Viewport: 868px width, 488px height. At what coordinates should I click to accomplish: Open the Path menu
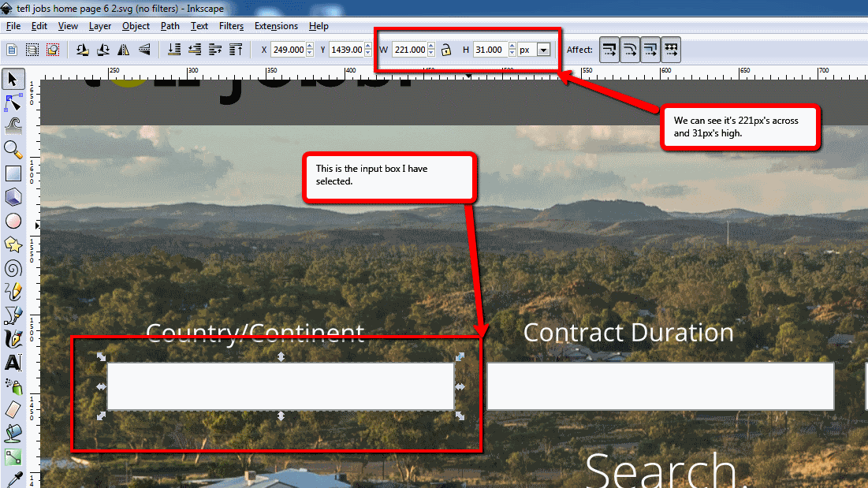pyautogui.click(x=170, y=26)
